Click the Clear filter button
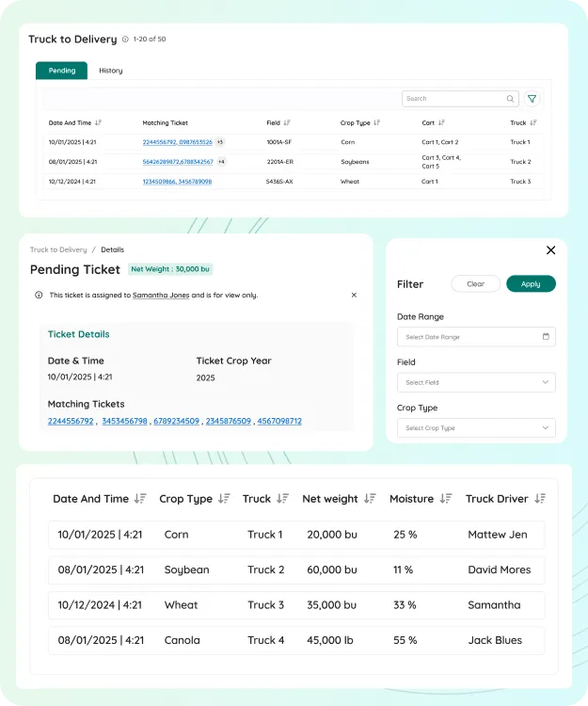 475,283
